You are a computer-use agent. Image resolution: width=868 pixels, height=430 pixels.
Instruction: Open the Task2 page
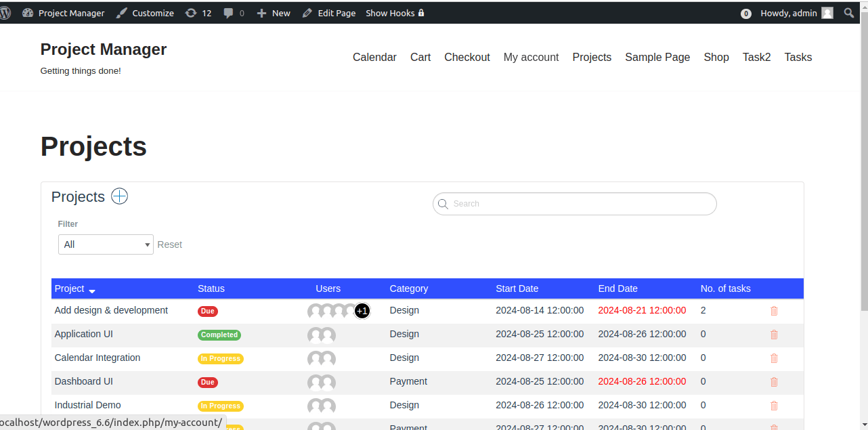(757, 58)
